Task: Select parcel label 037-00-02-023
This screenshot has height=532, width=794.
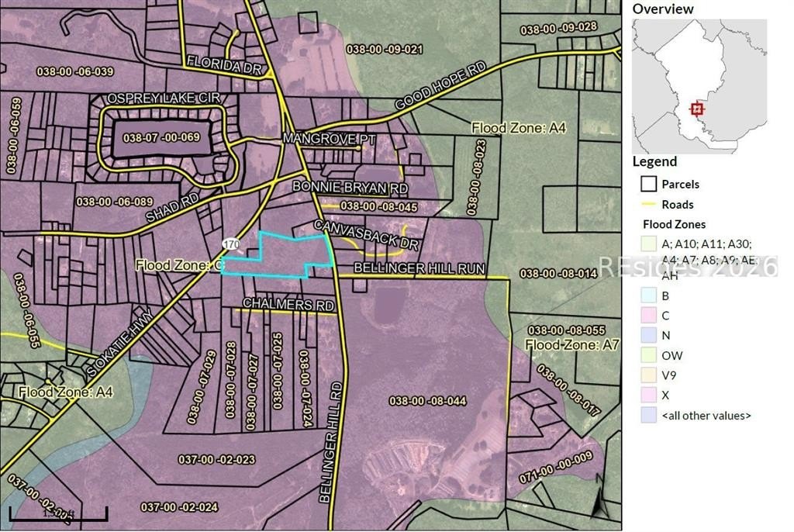Action: (217, 460)
